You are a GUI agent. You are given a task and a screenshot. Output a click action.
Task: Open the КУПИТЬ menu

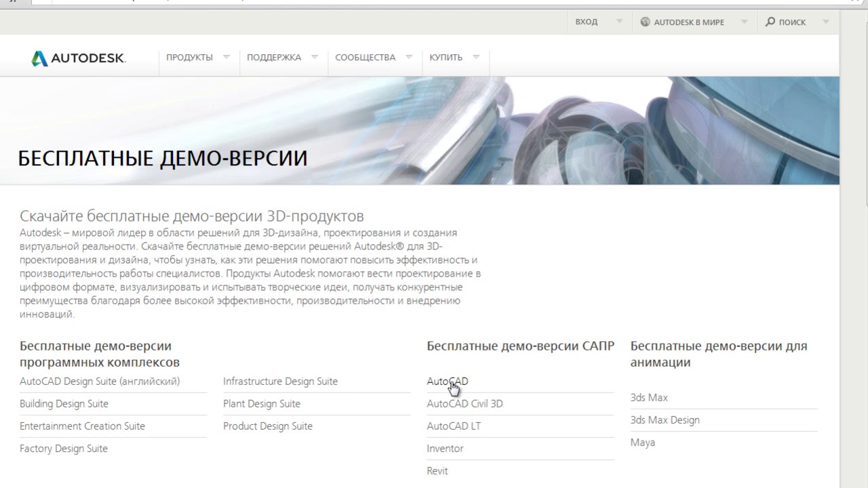446,58
